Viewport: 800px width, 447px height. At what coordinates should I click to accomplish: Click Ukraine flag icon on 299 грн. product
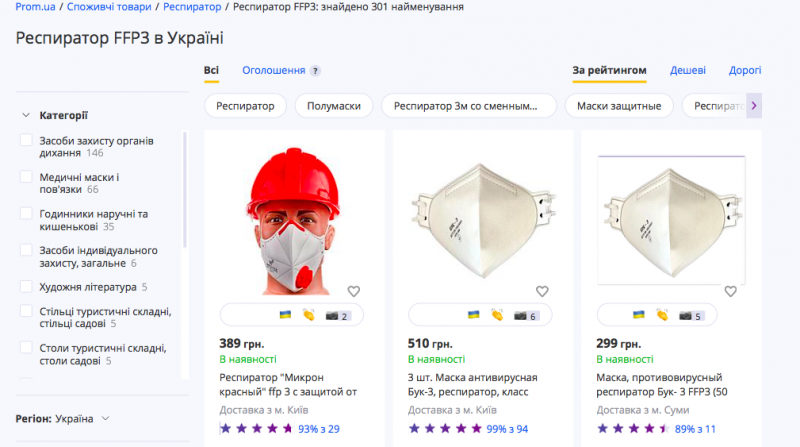(x=639, y=315)
